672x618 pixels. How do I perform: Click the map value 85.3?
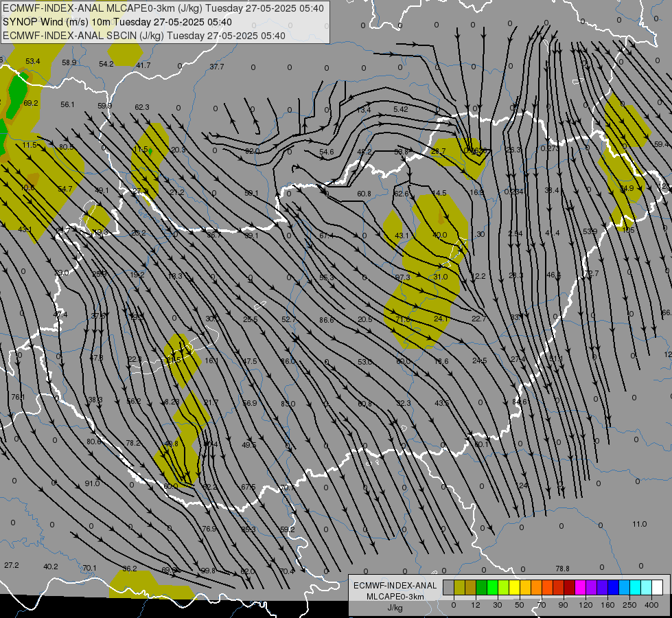point(248,529)
